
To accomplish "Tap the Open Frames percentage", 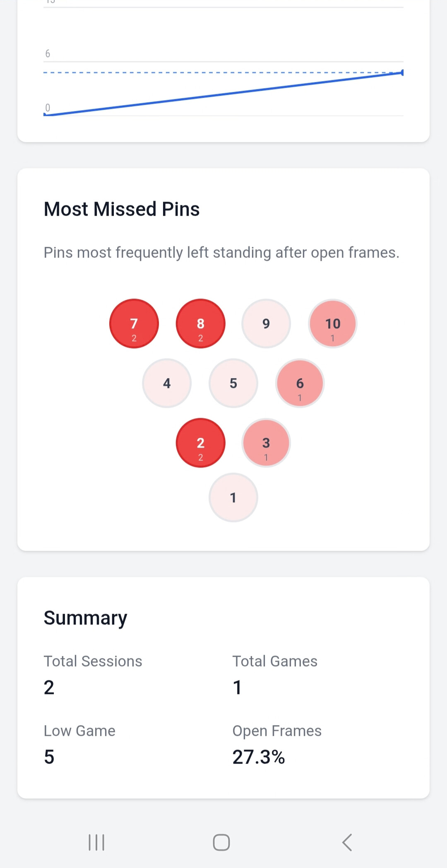I will point(259,757).
